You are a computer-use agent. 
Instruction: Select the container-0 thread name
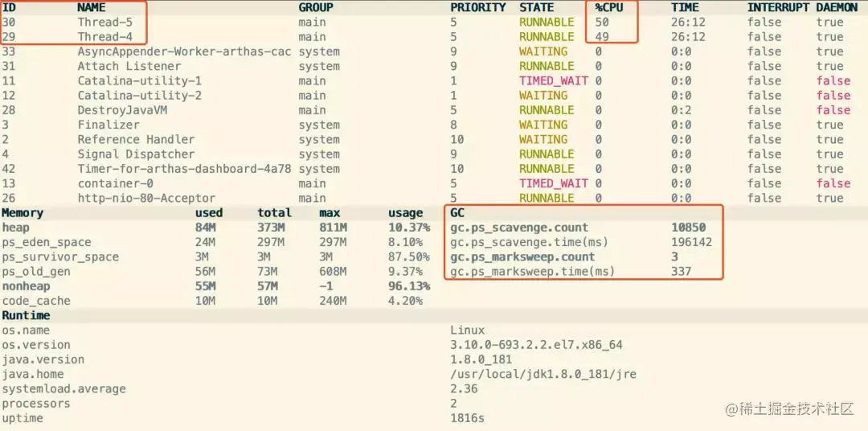point(115,183)
